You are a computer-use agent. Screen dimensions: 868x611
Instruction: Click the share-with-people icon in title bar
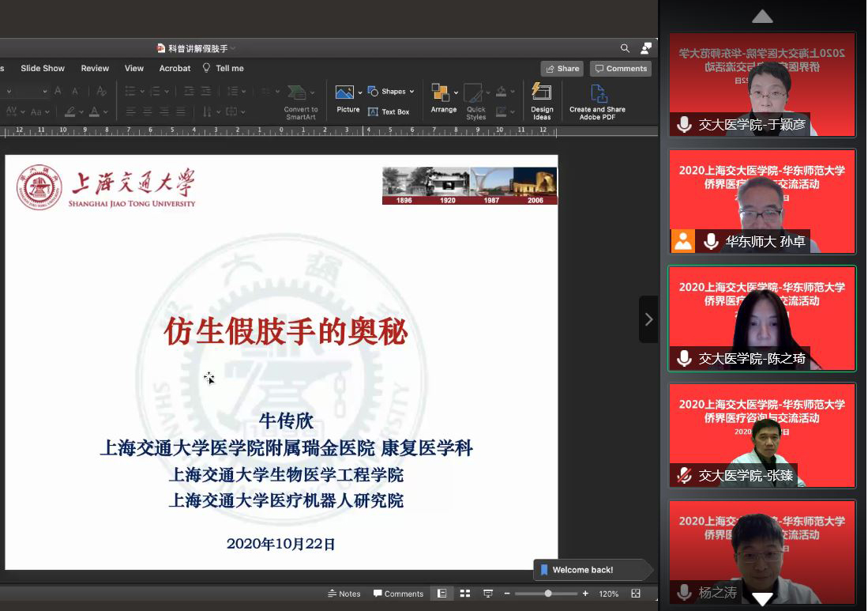[x=645, y=48]
